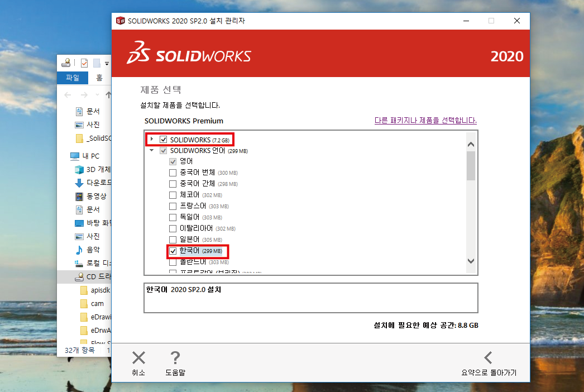
Task: Select 동영상 in Explorer sidebar
Action: coord(91,196)
